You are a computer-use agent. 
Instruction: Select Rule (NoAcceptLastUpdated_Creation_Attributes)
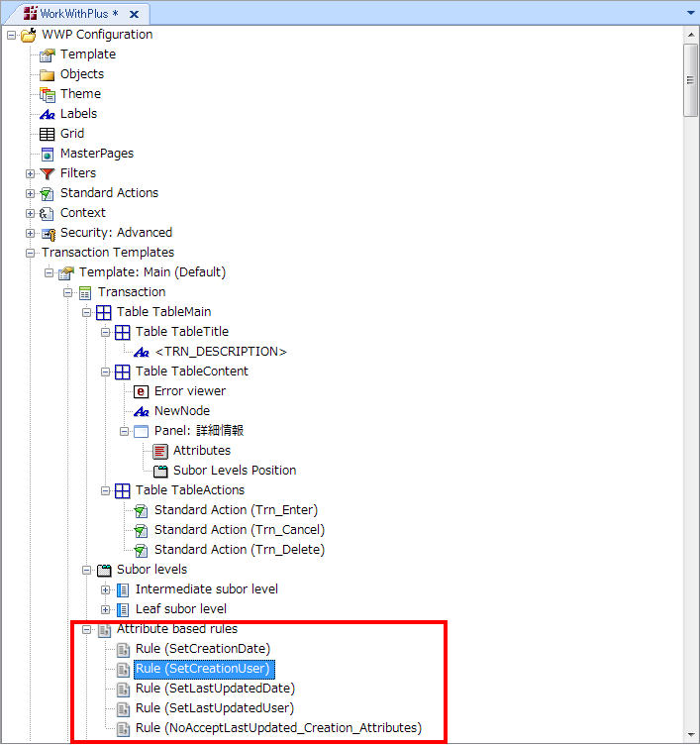tap(279, 728)
